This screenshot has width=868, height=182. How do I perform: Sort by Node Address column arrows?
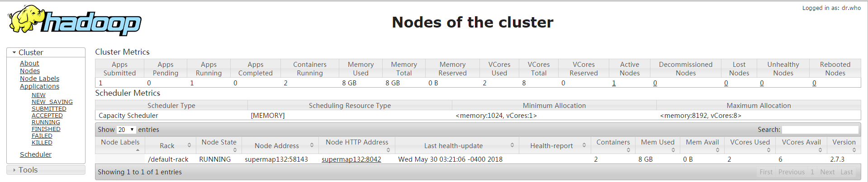click(312, 145)
